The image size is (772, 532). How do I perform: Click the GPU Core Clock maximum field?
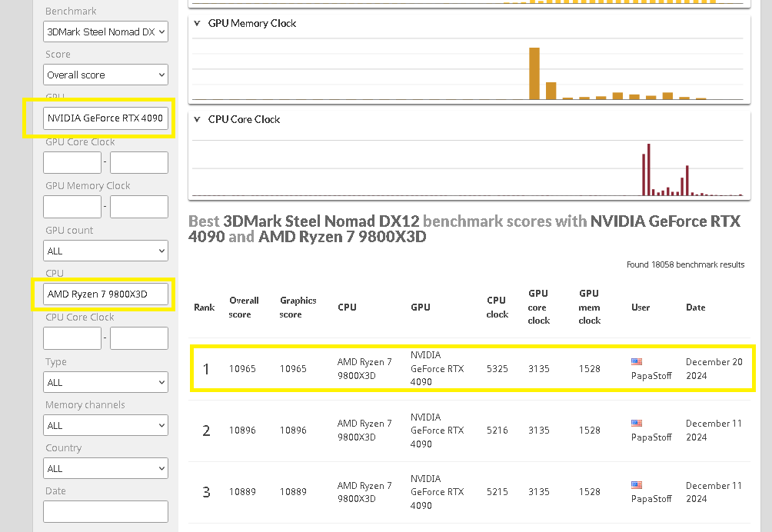[139, 162]
